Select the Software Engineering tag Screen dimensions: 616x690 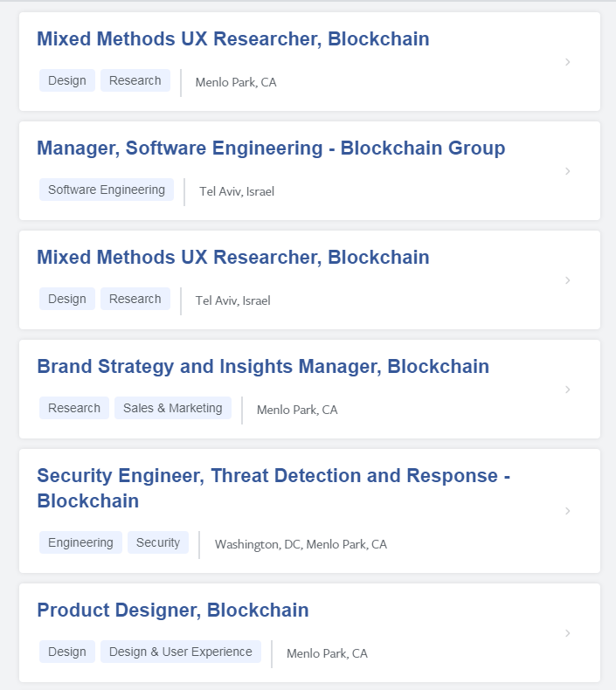[x=107, y=190]
